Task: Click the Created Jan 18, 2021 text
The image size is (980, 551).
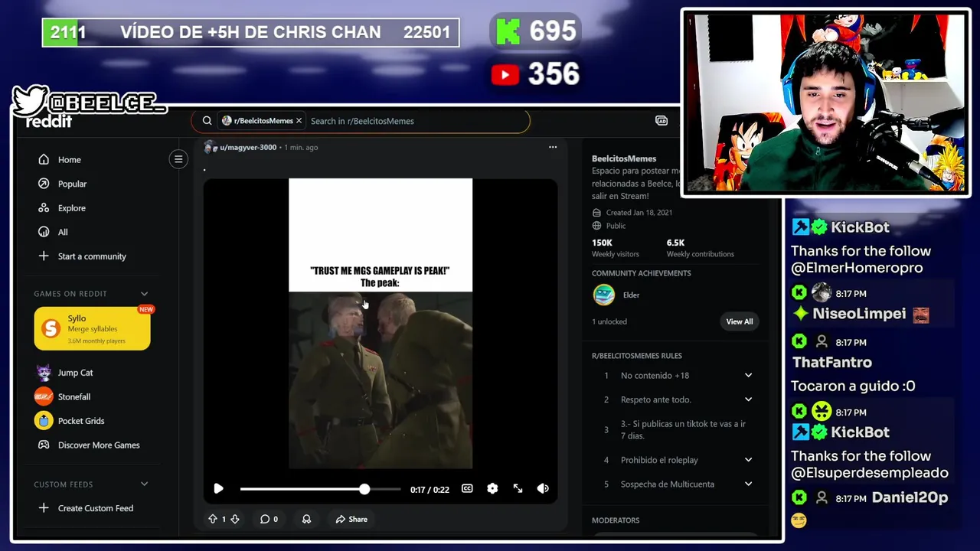Action: coord(639,213)
